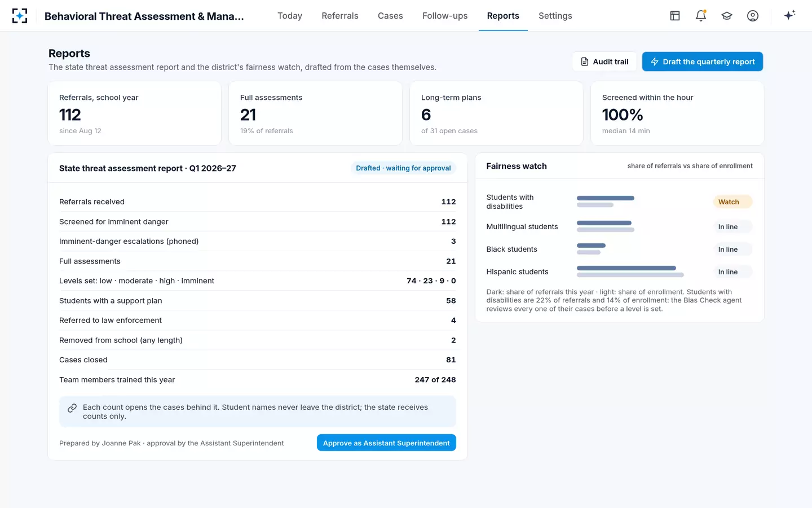Click the Hispanic students bar chart

click(630, 271)
